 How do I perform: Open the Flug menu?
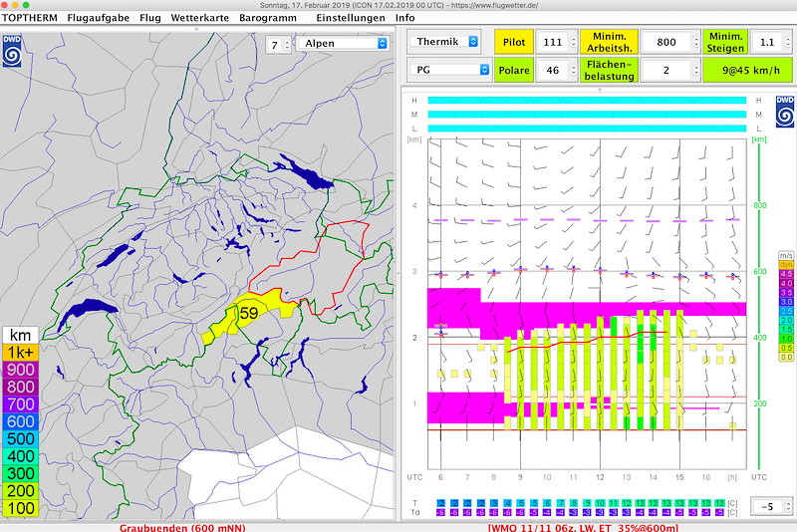point(150,18)
